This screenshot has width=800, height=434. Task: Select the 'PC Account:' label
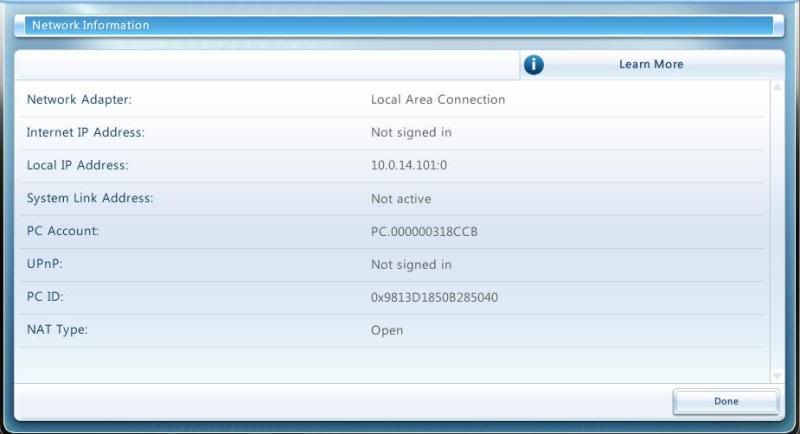[63, 231]
